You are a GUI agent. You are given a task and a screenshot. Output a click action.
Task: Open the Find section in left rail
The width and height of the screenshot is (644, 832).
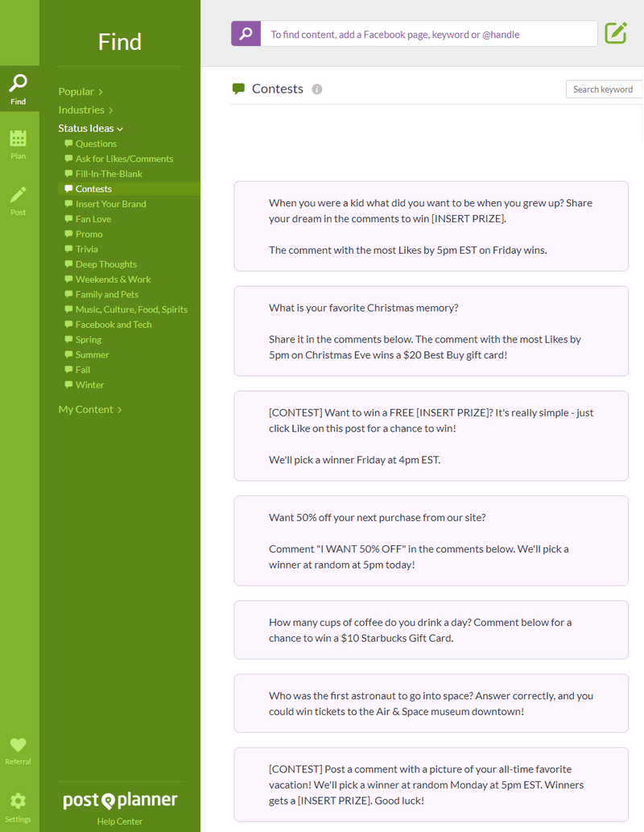click(19, 89)
